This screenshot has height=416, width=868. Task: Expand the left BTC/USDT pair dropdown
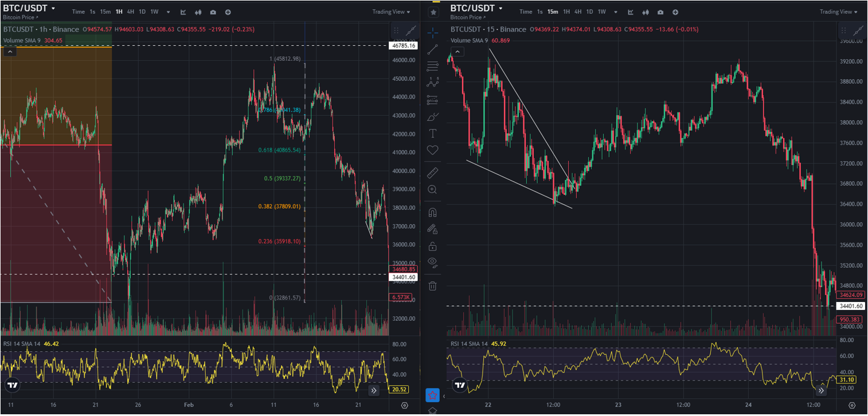tap(53, 9)
